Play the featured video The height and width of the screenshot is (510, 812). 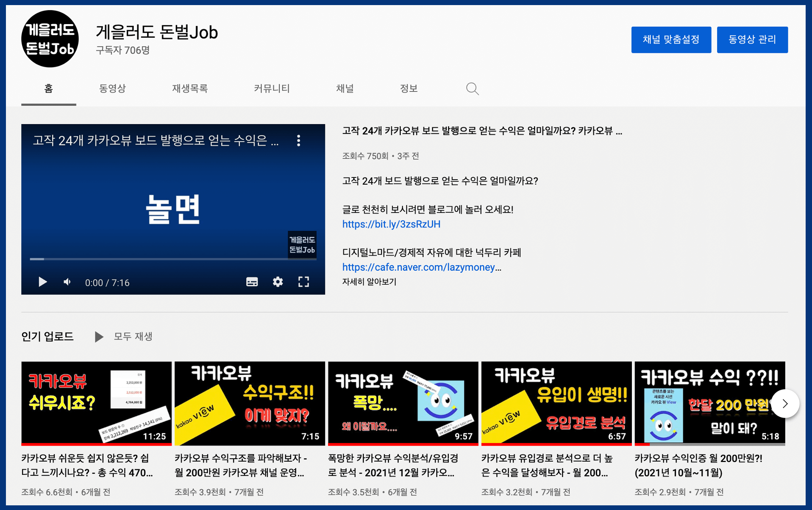pyautogui.click(x=42, y=282)
